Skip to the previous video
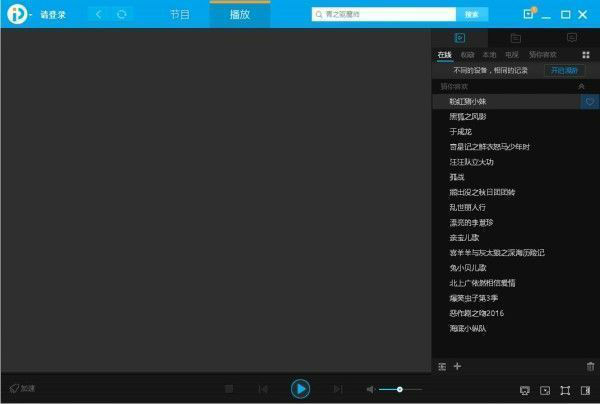Viewport: 600px width, 404px height. [263, 389]
